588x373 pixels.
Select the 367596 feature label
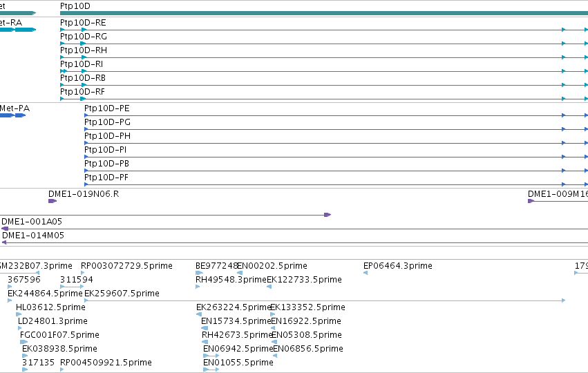coord(24,280)
